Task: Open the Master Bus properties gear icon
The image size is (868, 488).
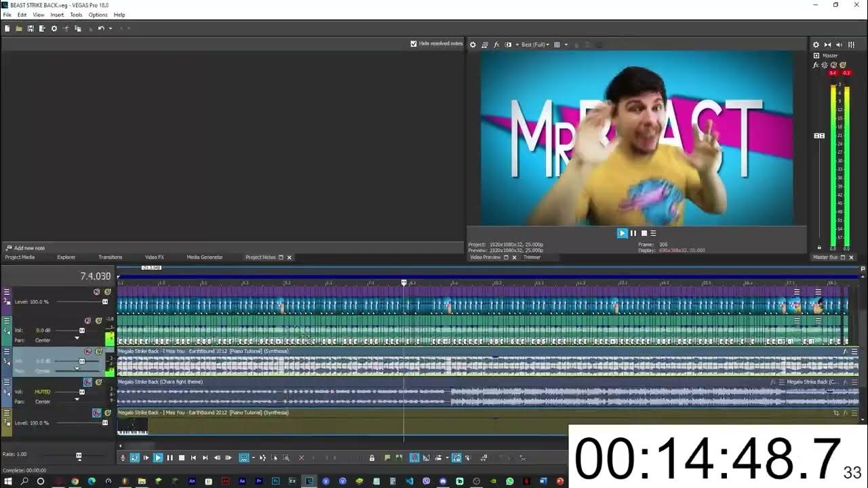Action: (816, 45)
